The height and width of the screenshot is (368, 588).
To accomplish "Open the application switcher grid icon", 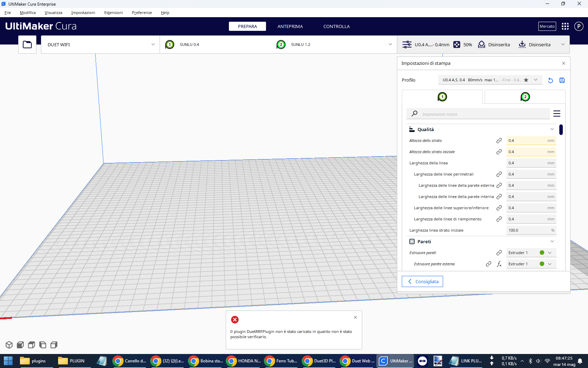I will click(x=565, y=26).
